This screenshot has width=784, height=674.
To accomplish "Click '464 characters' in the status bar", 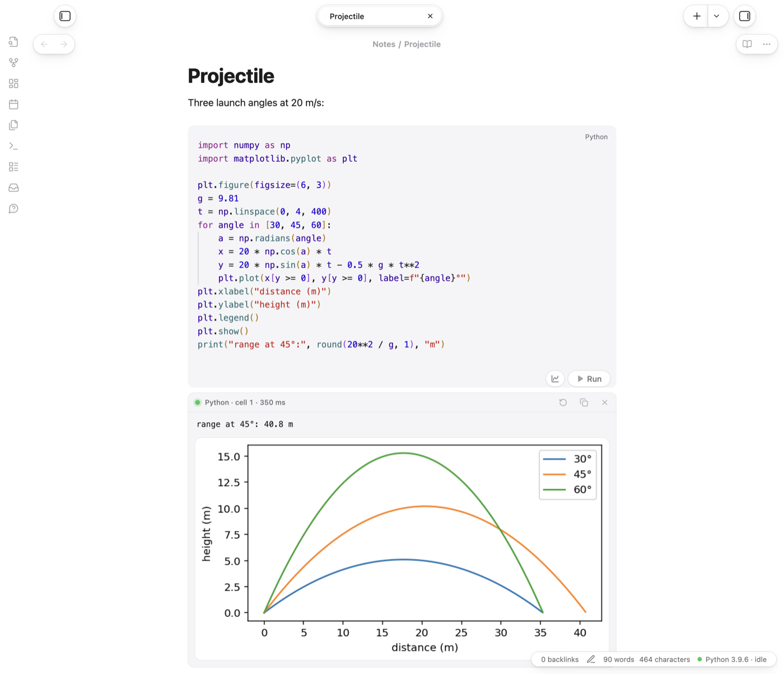I will tap(664, 659).
